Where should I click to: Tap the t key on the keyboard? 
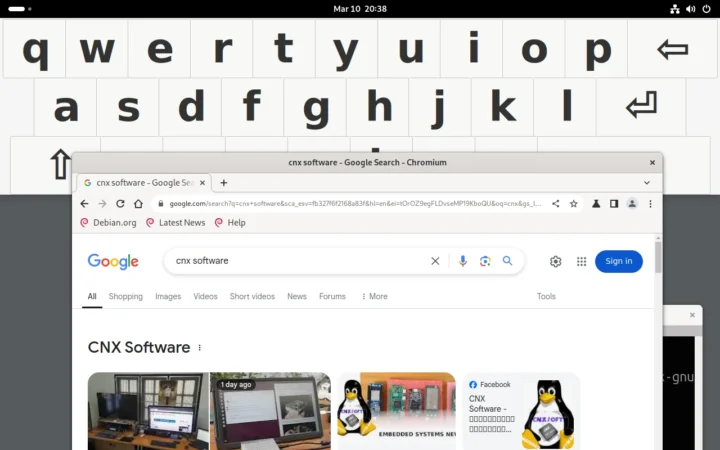click(x=284, y=48)
